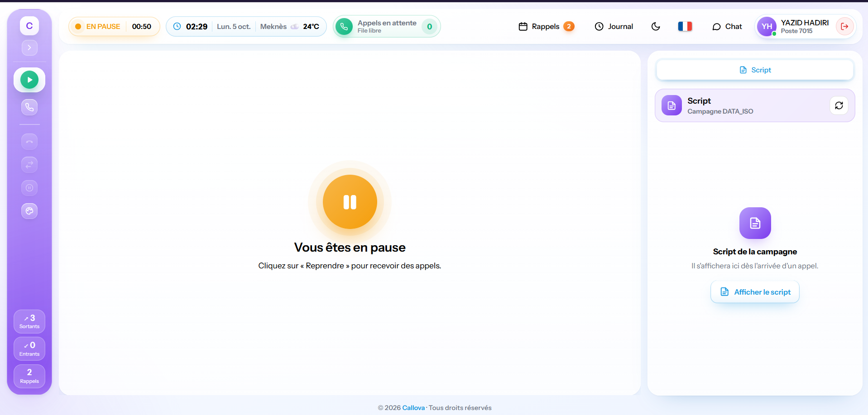The image size is (868, 415).
Task: Click the Callova C logo icon
Action: 29,26
